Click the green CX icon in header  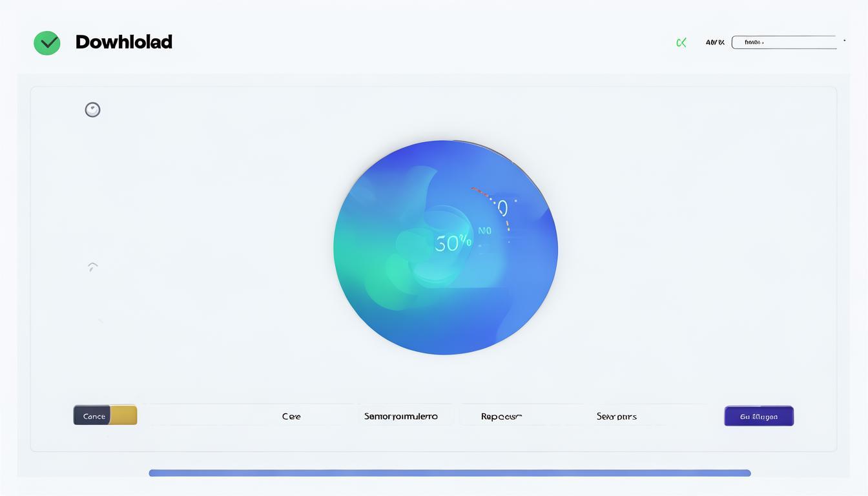(681, 43)
